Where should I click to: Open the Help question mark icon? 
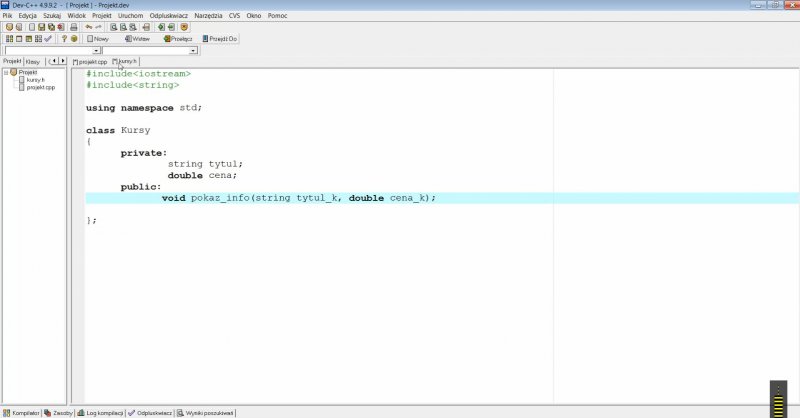pos(64,39)
